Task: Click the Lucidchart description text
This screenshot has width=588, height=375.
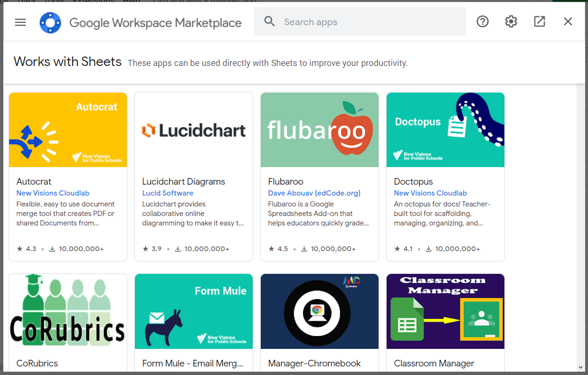Action: (193, 214)
